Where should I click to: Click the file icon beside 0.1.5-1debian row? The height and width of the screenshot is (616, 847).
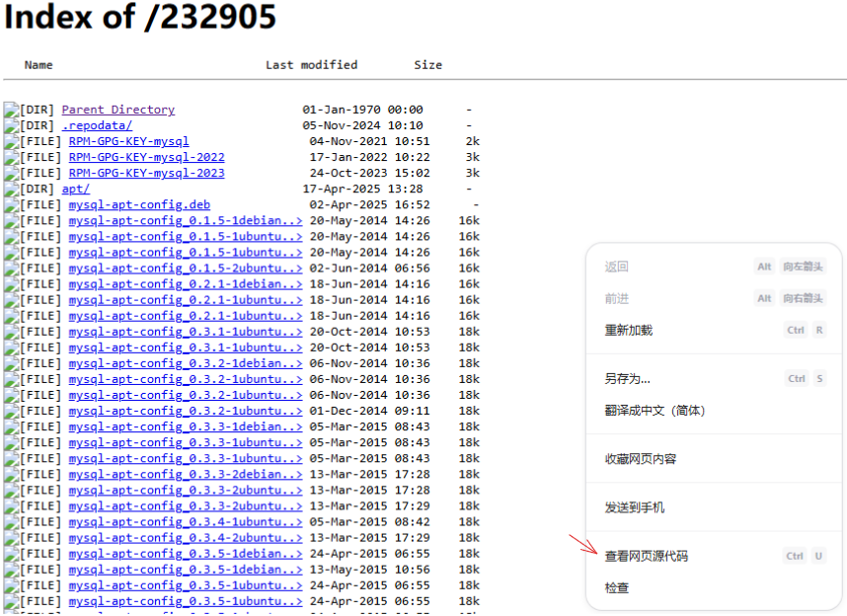[11, 221]
